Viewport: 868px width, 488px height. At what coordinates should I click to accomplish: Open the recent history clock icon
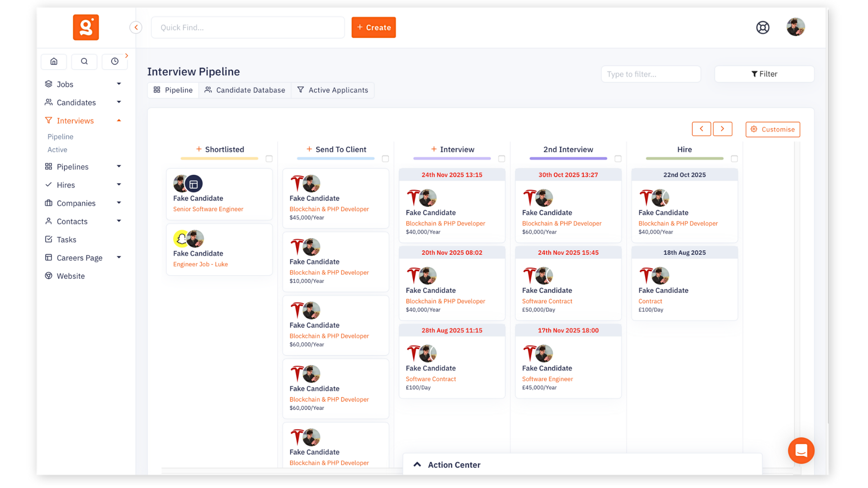pos(114,61)
